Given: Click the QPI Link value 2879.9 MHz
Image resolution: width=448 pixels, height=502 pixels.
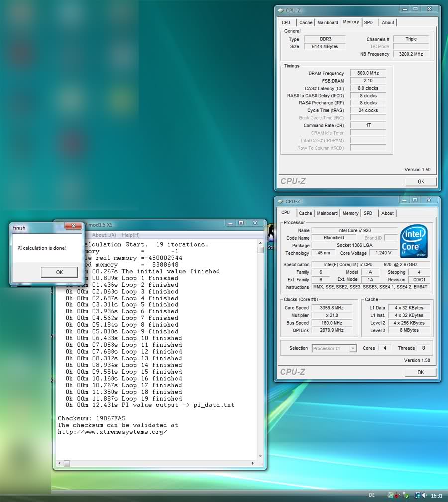Looking at the screenshot, I should click(332, 330).
